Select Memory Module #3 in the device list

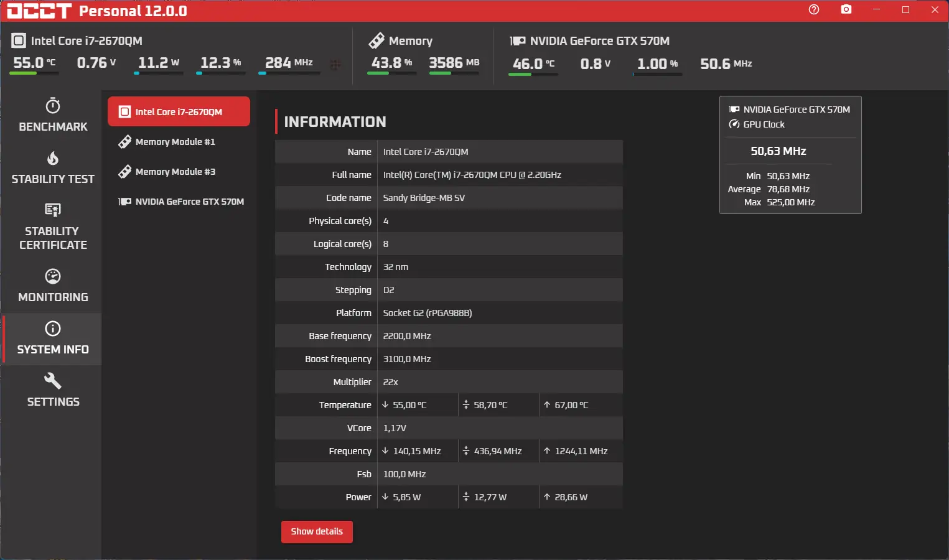coord(179,172)
